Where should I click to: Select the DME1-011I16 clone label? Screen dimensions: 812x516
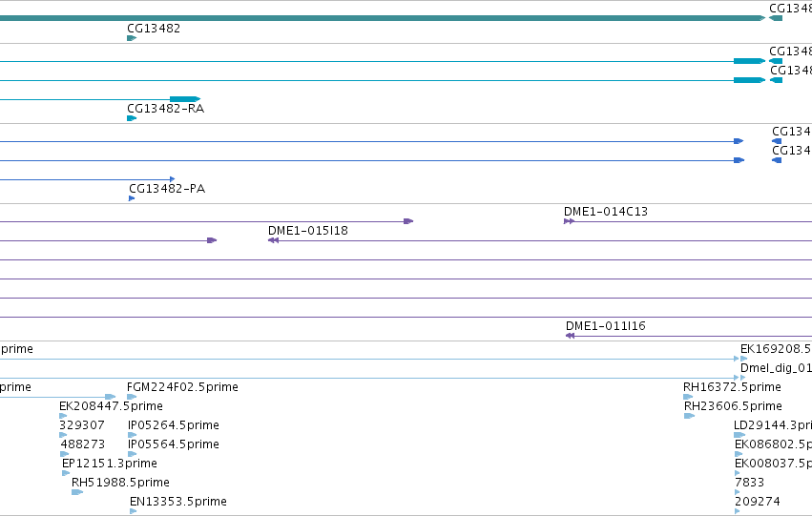pyautogui.click(x=606, y=326)
